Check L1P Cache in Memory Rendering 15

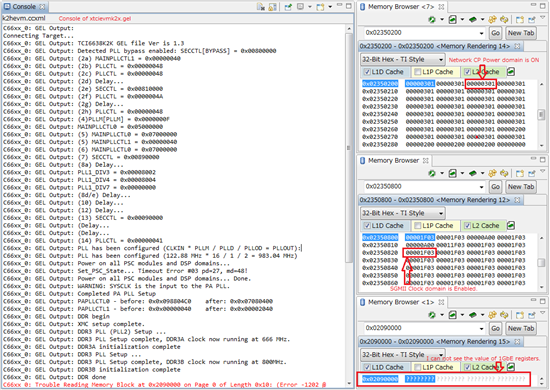click(x=417, y=367)
